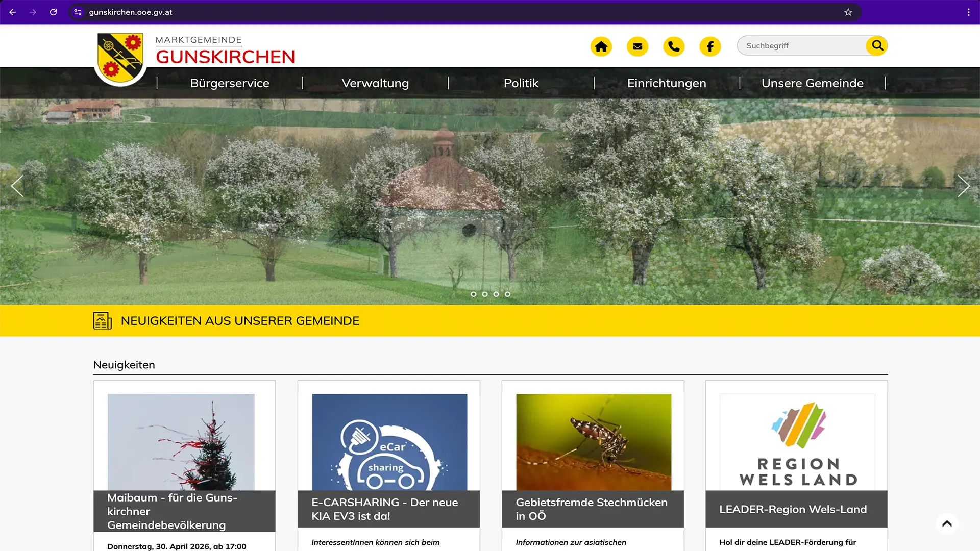The width and height of the screenshot is (980, 551).
Task: Click the Marktgemeinde Gunskirchen title link
Action: pos(225,51)
